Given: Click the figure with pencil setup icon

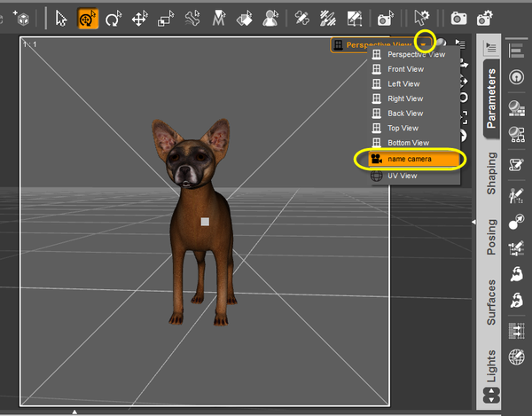Looking at the screenshot, I should (516, 196).
